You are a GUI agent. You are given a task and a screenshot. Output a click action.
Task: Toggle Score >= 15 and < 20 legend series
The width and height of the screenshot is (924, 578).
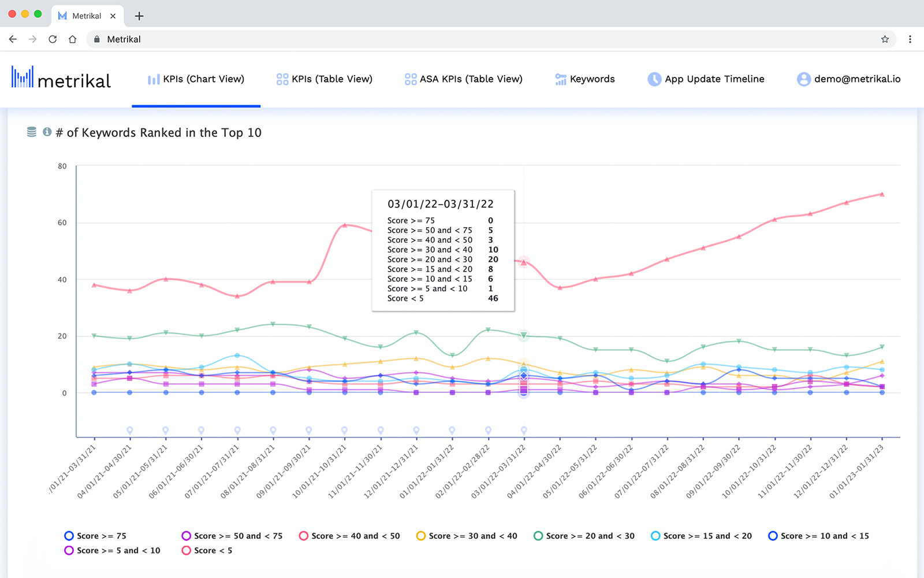pyautogui.click(x=701, y=536)
